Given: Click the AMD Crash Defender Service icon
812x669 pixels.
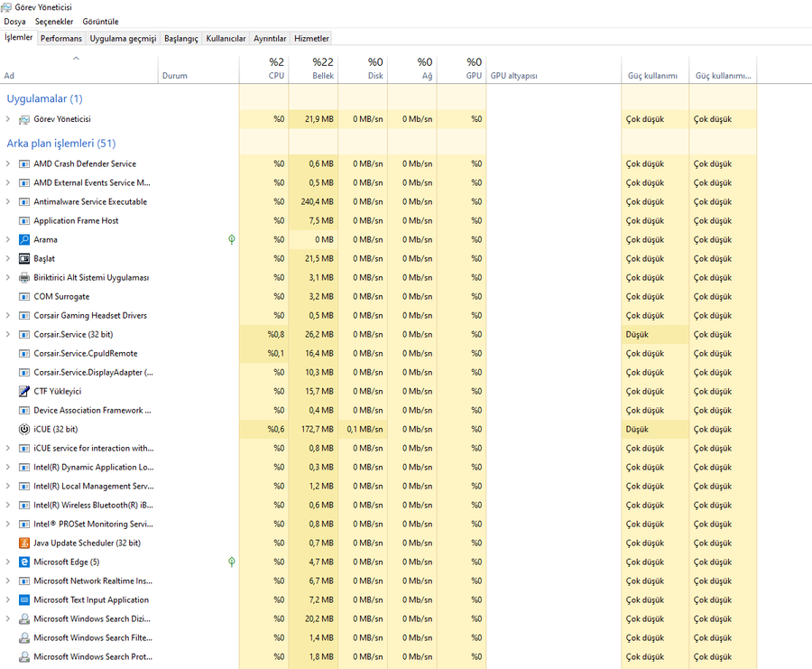Looking at the screenshot, I should pyautogui.click(x=23, y=163).
